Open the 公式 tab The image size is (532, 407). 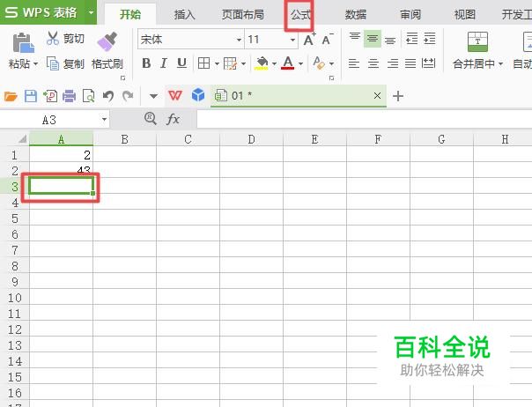coord(300,15)
